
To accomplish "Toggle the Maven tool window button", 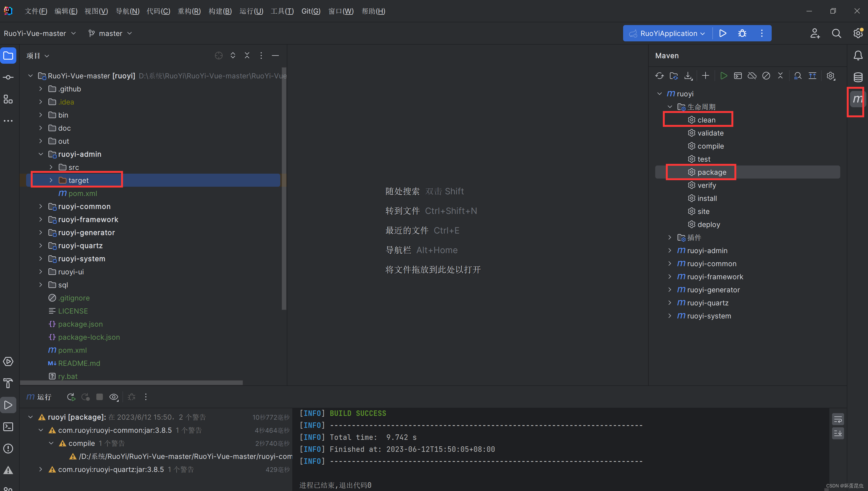I will [x=858, y=99].
